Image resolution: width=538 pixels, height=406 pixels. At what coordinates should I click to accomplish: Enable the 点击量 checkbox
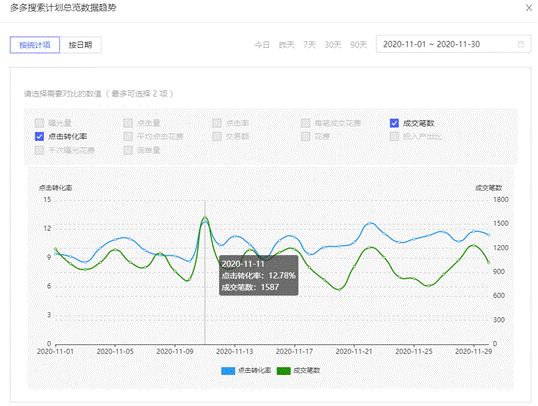pos(128,123)
